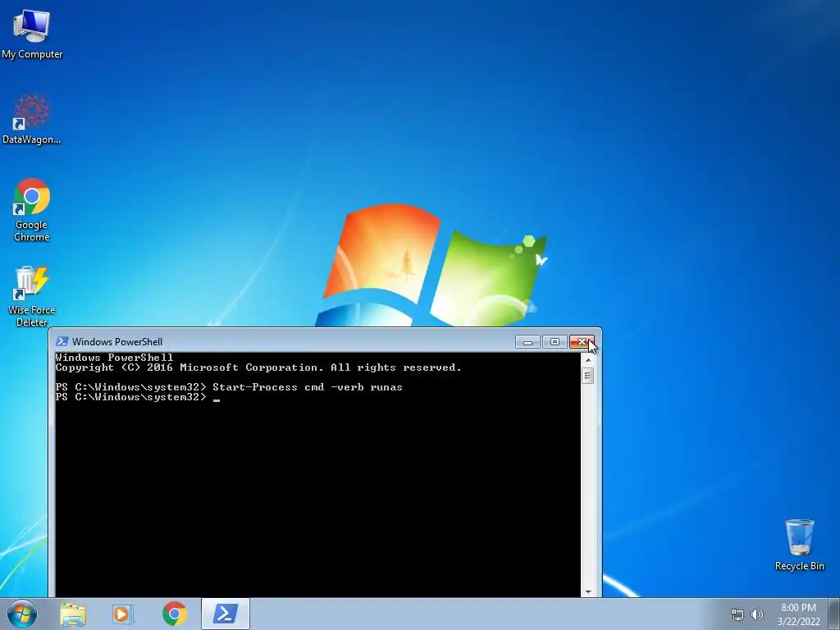Click the Show desktop strip at taskbar end
This screenshot has width=840, height=630.
pos(836,614)
